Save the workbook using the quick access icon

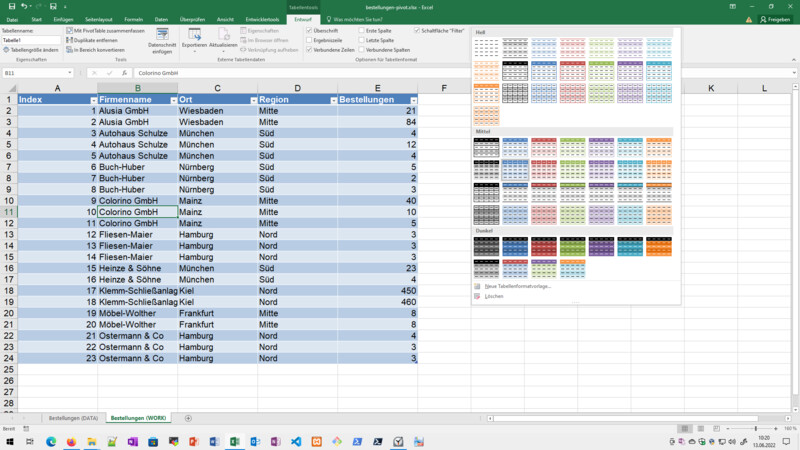pyautogui.click(x=12, y=7)
